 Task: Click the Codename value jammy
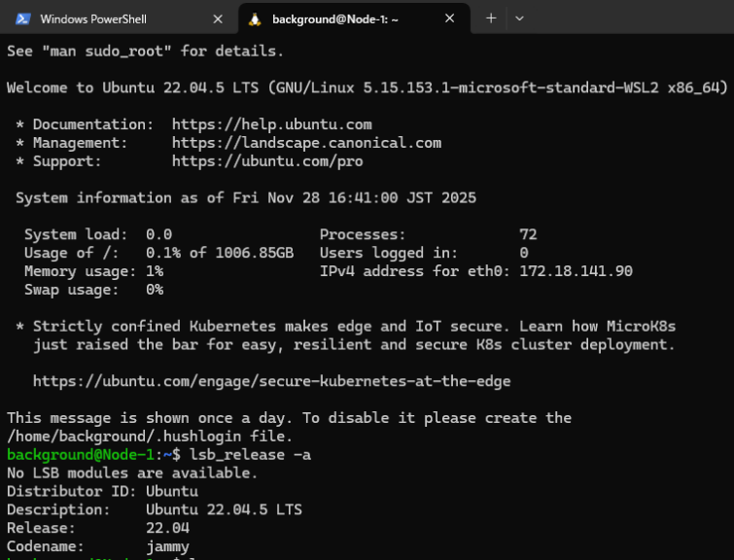(x=167, y=546)
